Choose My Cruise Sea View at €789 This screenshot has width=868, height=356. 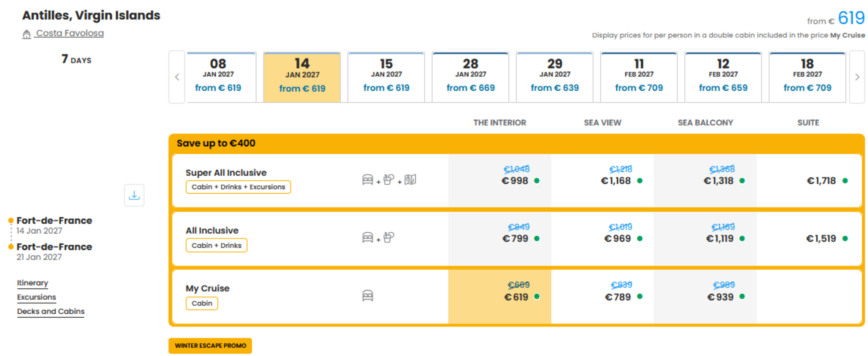point(602,297)
